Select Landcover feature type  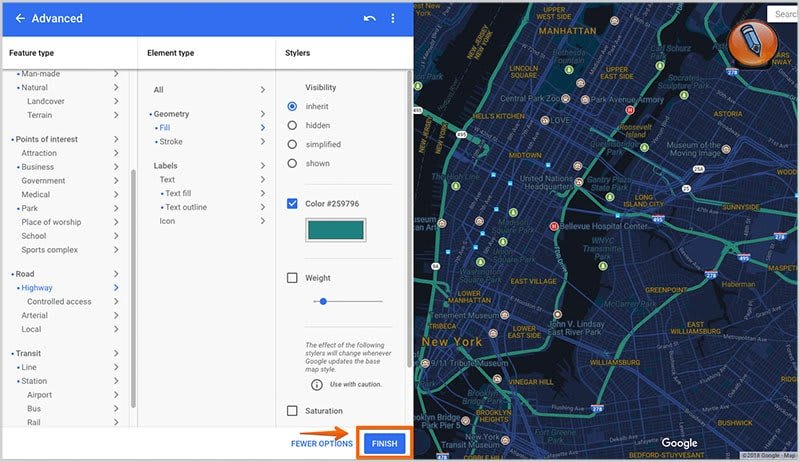pos(45,101)
